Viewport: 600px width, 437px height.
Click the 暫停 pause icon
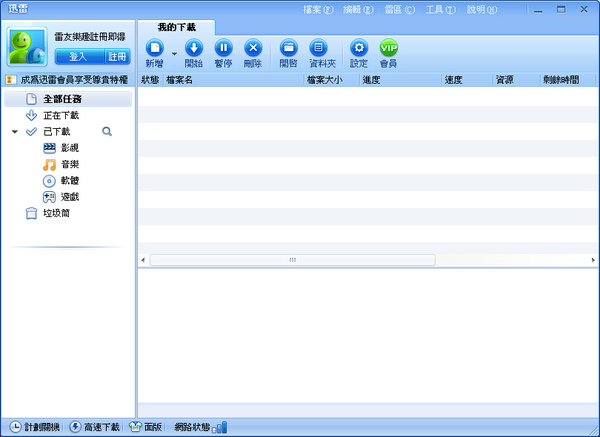click(223, 48)
